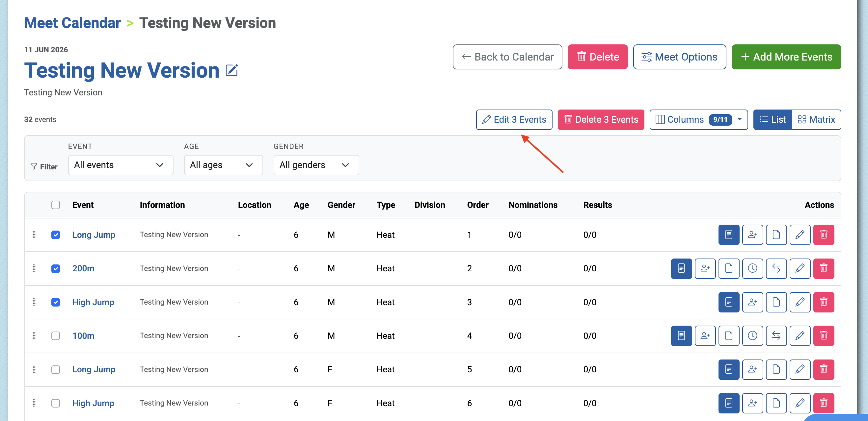
Task: Open the All events filter dropdown
Action: tap(121, 165)
